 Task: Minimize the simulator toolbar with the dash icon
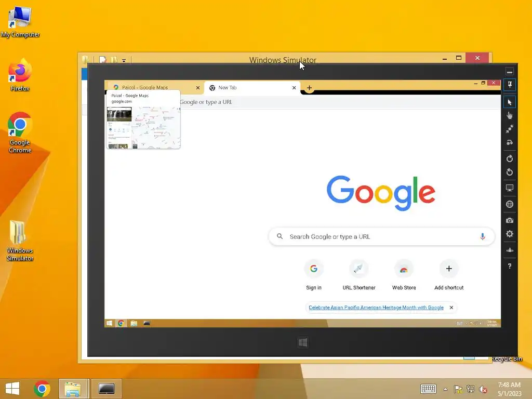(509, 72)
